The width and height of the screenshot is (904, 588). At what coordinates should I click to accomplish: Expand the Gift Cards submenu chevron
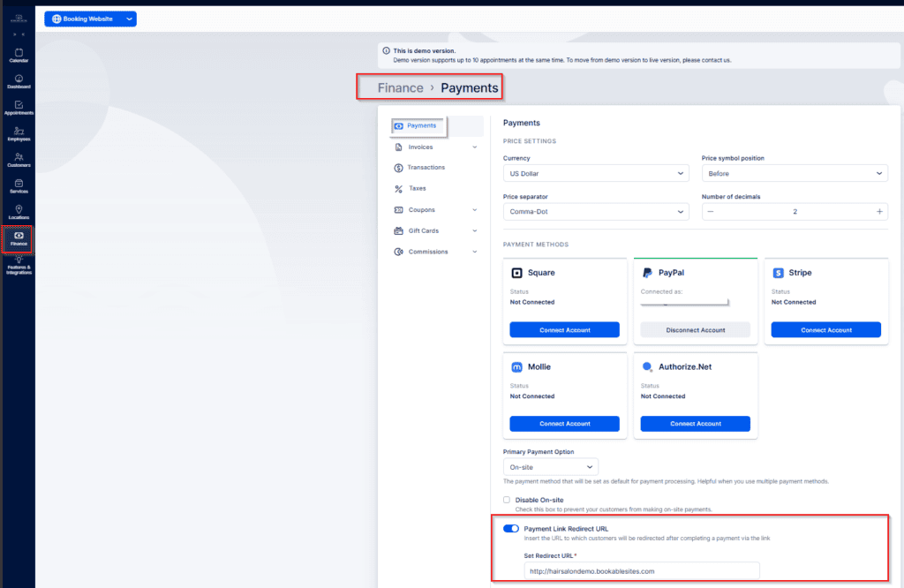tap(474, 230)
